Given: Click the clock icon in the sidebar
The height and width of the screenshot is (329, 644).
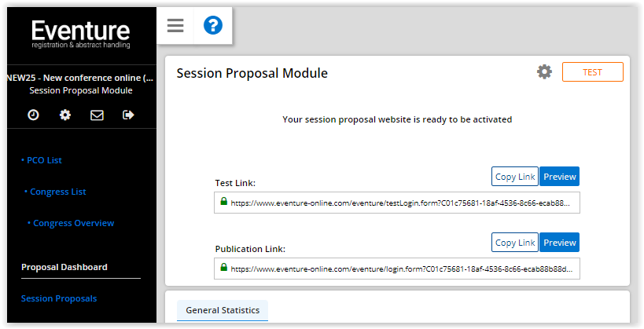Looking at the screenshot, I should point(33,115).
